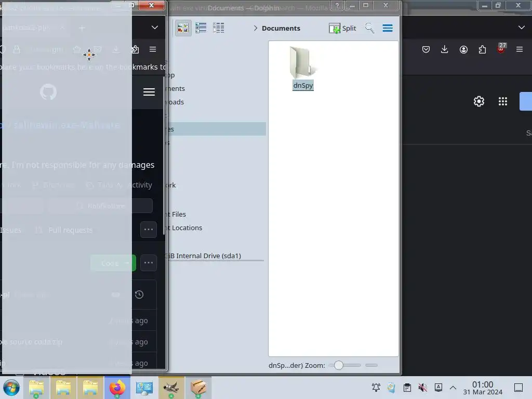Open Extensions puzzle icon in right Firefox
The image size is (532, 399).
point(482,49)
